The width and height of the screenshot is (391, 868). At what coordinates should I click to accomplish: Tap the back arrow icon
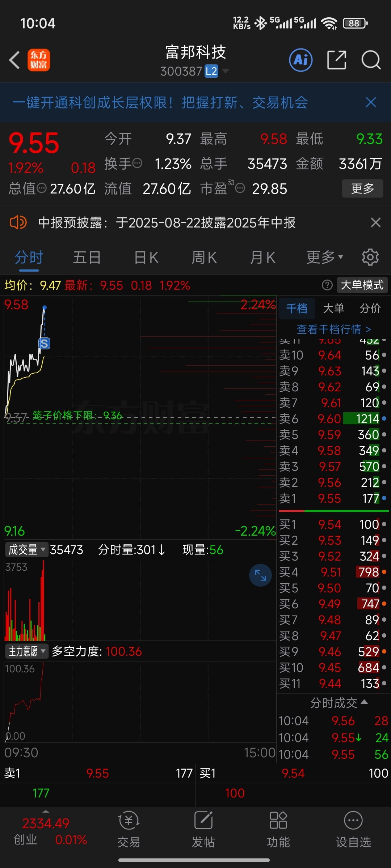(14, 60)
